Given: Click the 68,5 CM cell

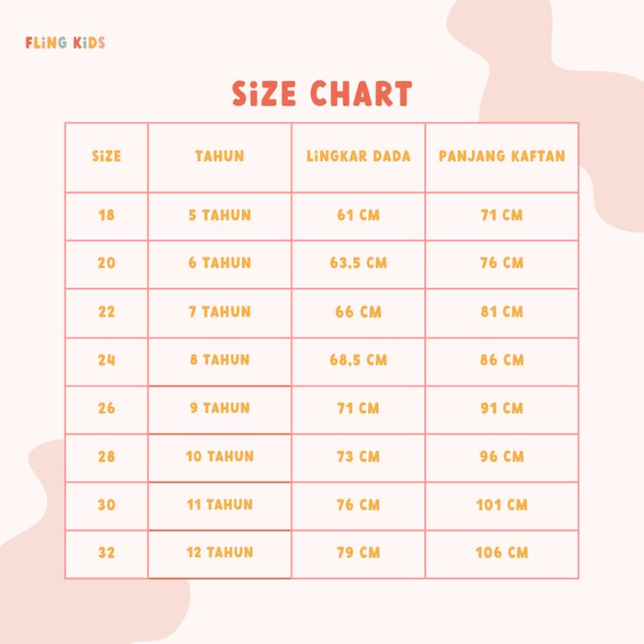Looking at the screenshot, I should point(358,359).
